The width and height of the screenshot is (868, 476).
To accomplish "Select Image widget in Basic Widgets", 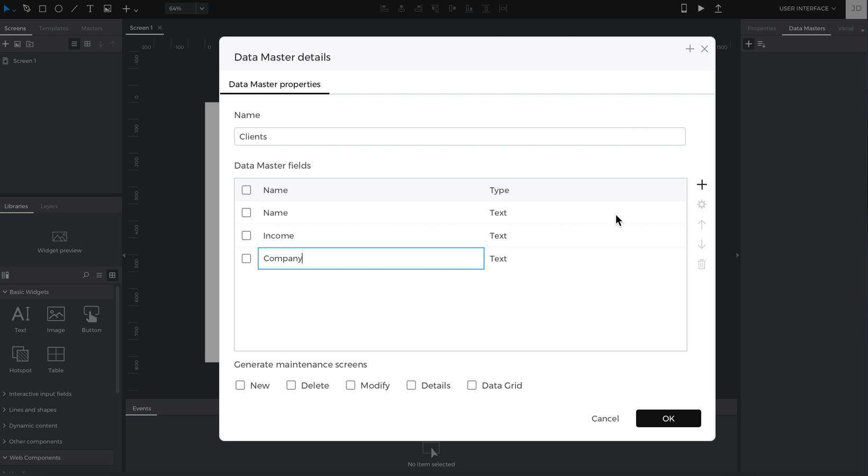I will (56, 319).
